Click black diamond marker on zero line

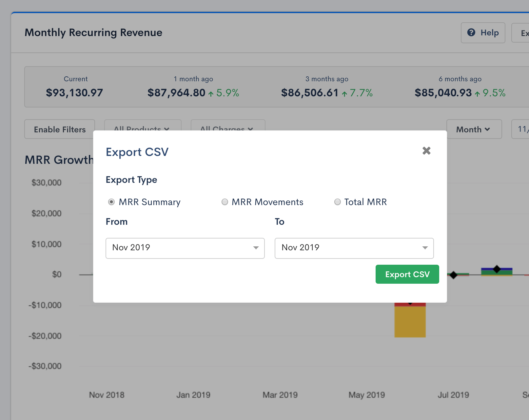tap(453, 275)
